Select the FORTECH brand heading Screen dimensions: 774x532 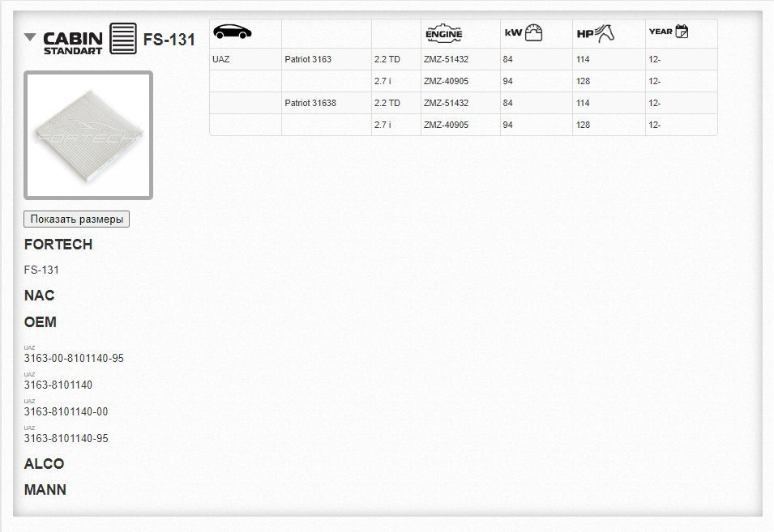pos(58,244)
